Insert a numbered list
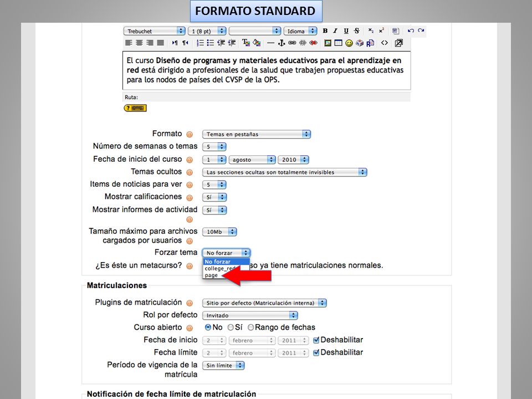Viewport: 532px width, 399px height. (x=200, y=43)
